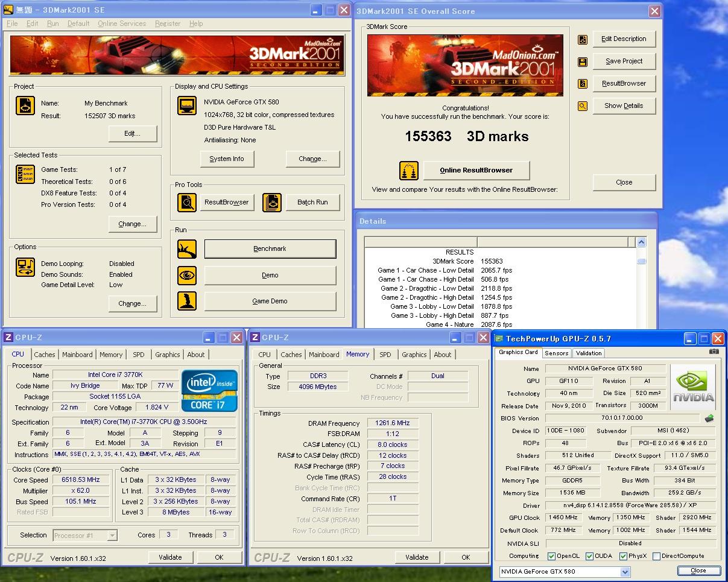Click Validate in left CPU-Z window
The image size is (728, 582).
[x=170, y=558]
